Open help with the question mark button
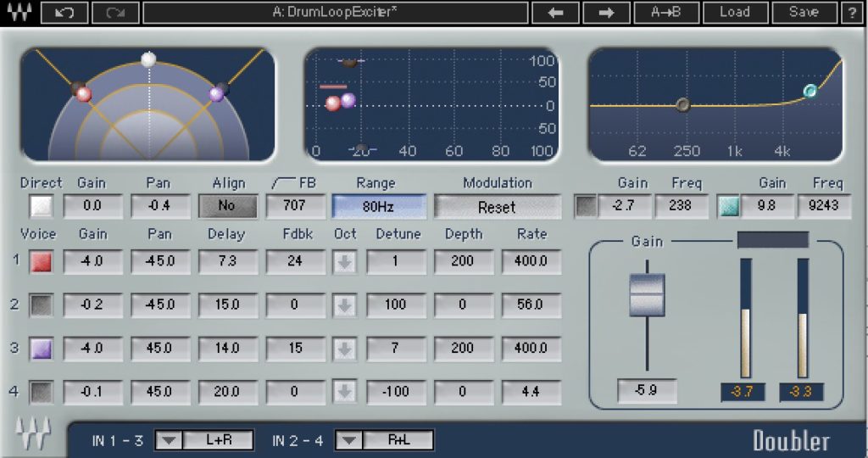 coord(852,12)
